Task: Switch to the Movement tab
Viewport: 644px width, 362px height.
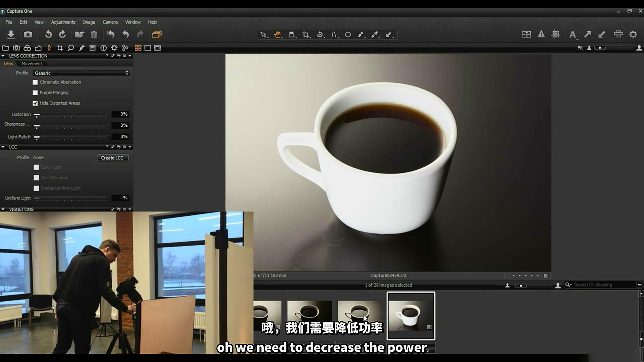Action: click(x=32, y=64)
